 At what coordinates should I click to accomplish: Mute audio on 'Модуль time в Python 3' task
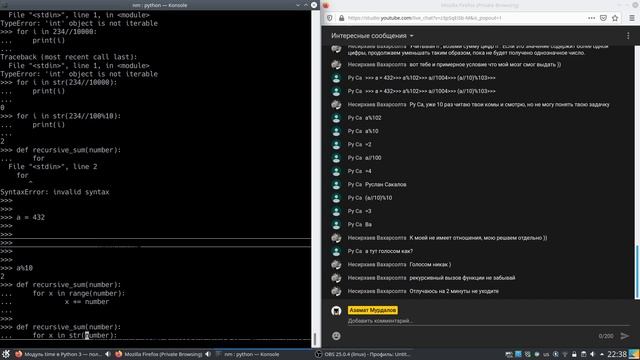pos(108,354)
